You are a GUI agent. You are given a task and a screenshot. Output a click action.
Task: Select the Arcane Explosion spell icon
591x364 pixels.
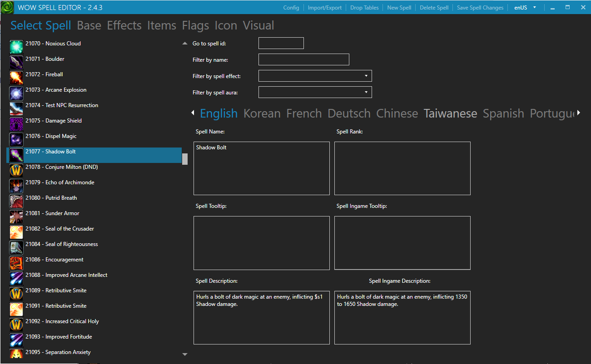(x=16, y=93)
